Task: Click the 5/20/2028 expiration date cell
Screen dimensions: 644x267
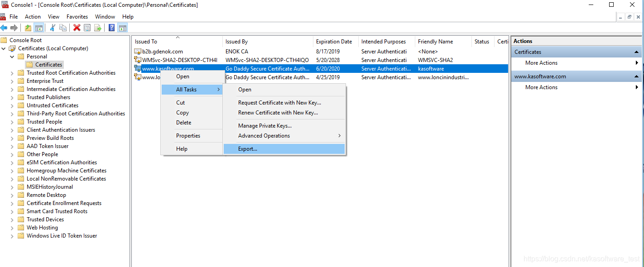Action: click(328, 60)
